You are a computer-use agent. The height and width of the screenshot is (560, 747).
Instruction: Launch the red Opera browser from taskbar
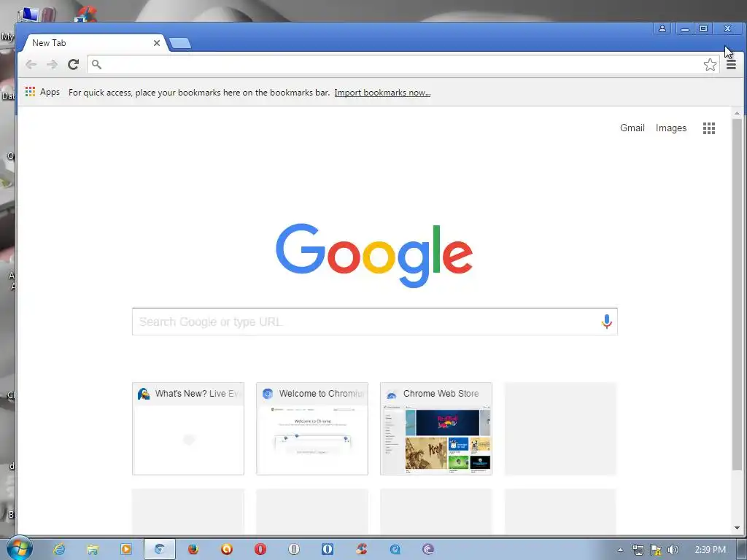click(260, 549)
